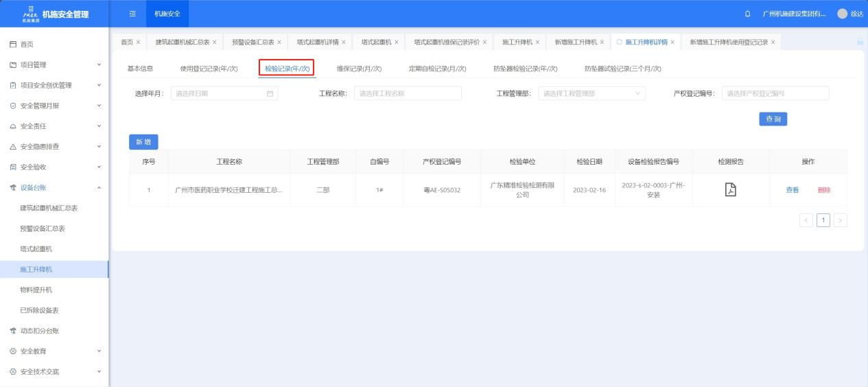Click the 工程名称 input field
This screenshot has height=387, width=868.
pos(408,94)
